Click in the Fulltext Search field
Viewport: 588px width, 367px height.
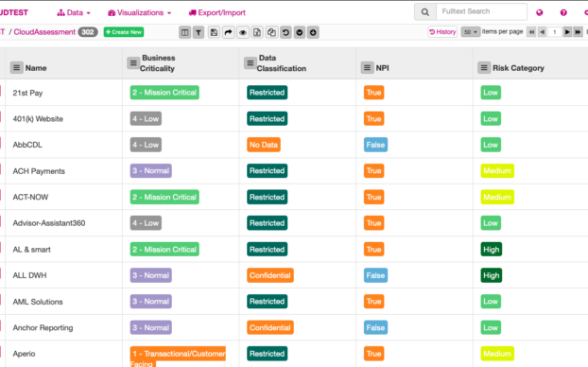[481, 11]
